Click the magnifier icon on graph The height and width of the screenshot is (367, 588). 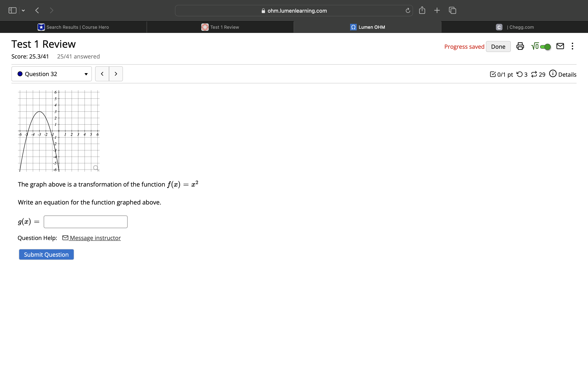click(x=96, y=168)
